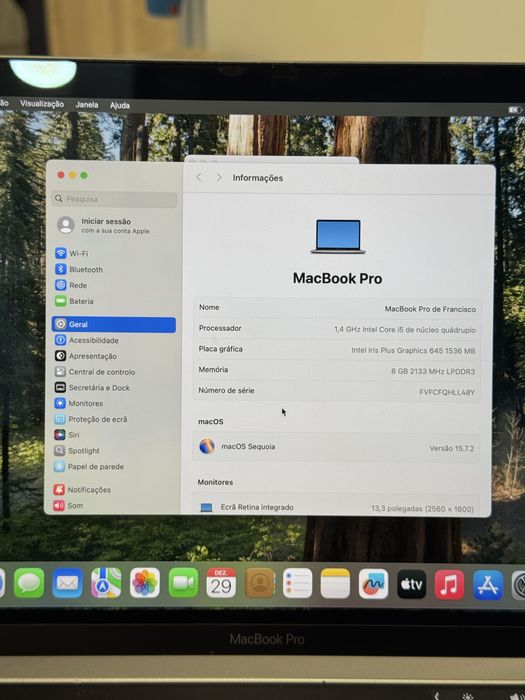Click the serial number FVFCFQHLL40Y

446,392
